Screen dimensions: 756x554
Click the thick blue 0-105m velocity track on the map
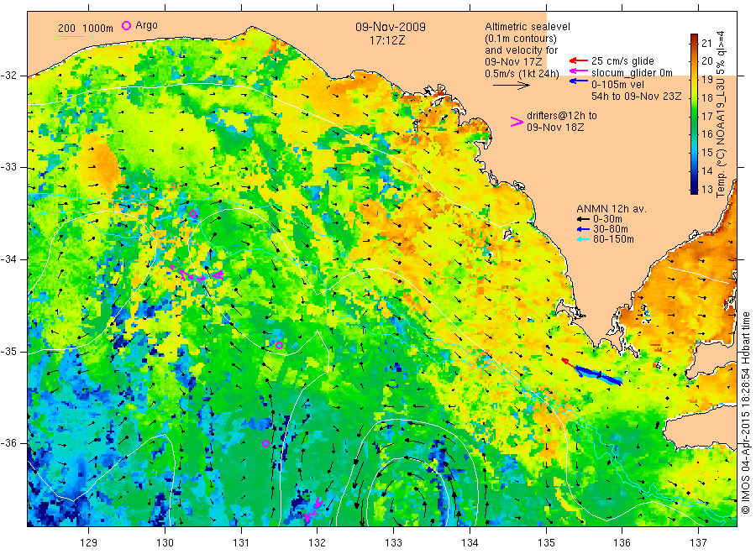(x=599, y=375)
